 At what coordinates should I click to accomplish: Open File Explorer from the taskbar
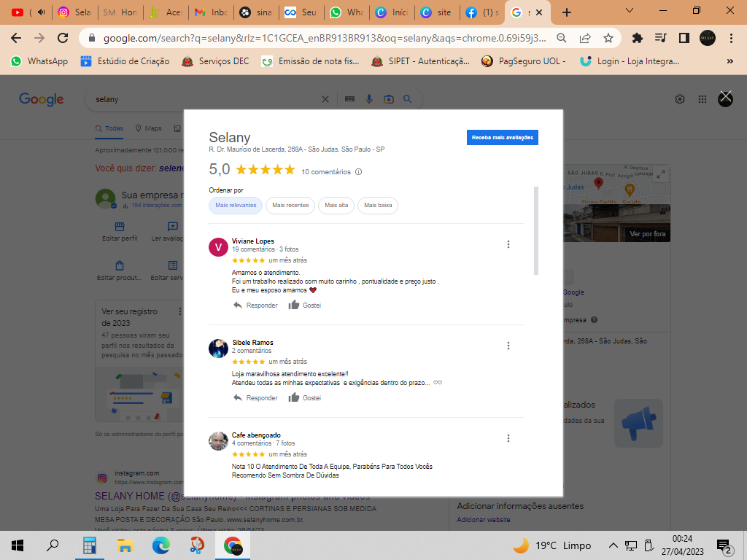(125, 545)
